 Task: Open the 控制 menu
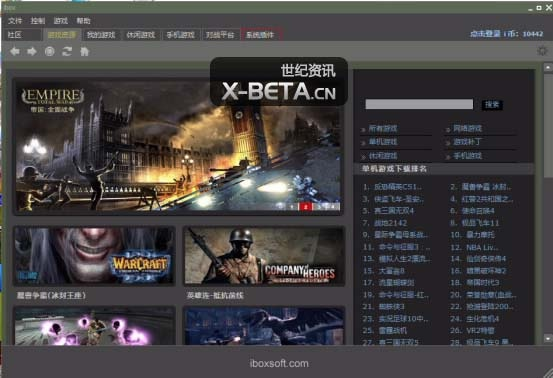(38, 21)
